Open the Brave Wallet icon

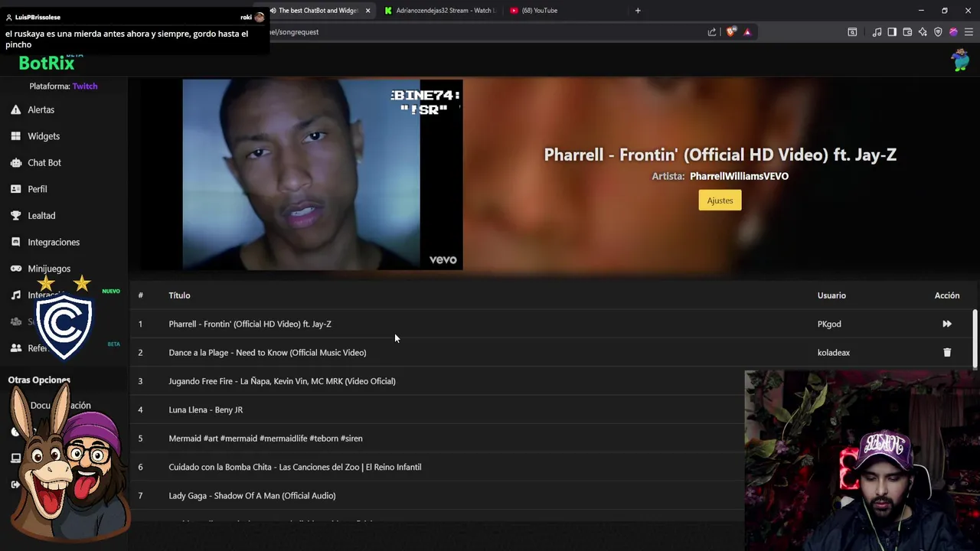(907, 32)
